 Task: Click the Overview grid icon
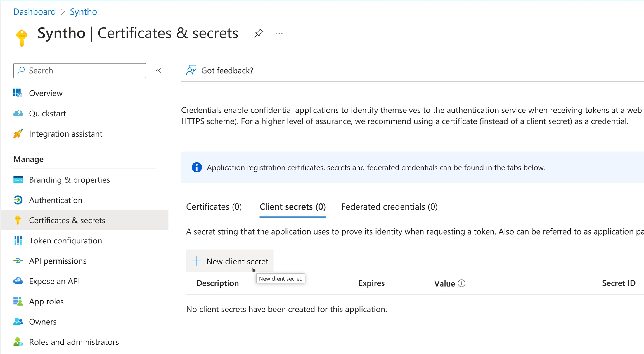[x=18, y=93]
